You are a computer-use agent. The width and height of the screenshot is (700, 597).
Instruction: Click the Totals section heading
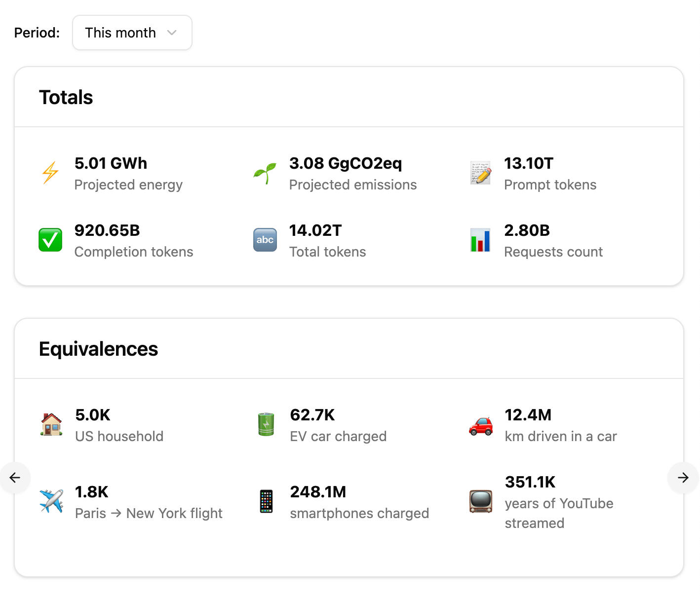pos(66,97)
